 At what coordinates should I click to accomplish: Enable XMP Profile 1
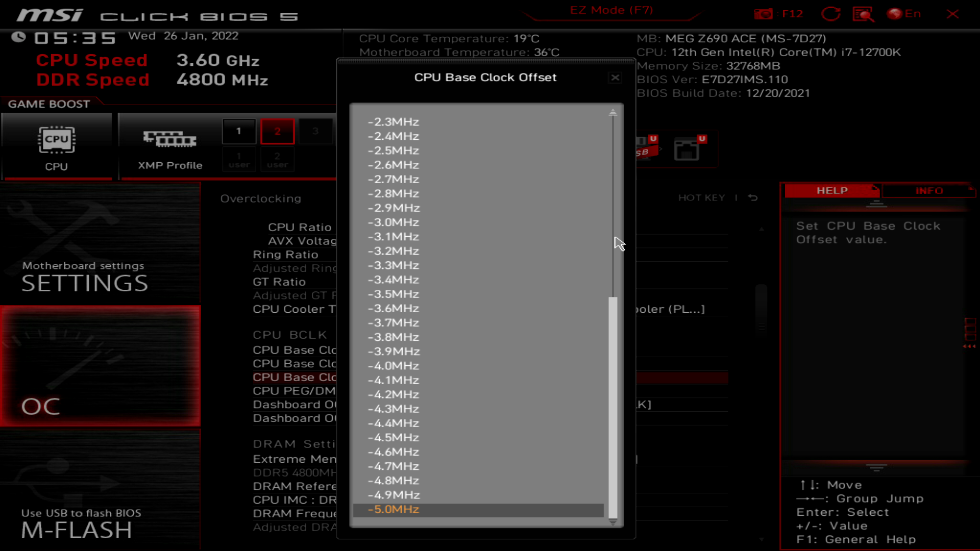pyautogui.click(x=238, y=131)
